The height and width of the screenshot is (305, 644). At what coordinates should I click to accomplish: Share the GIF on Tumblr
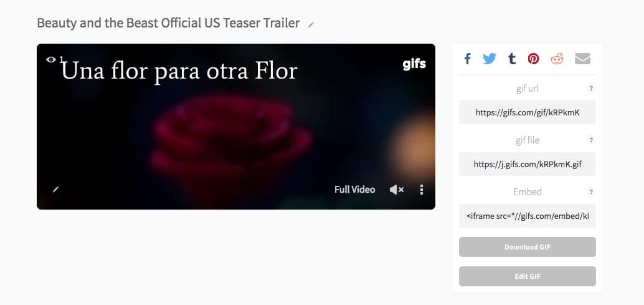pos(511,59)
